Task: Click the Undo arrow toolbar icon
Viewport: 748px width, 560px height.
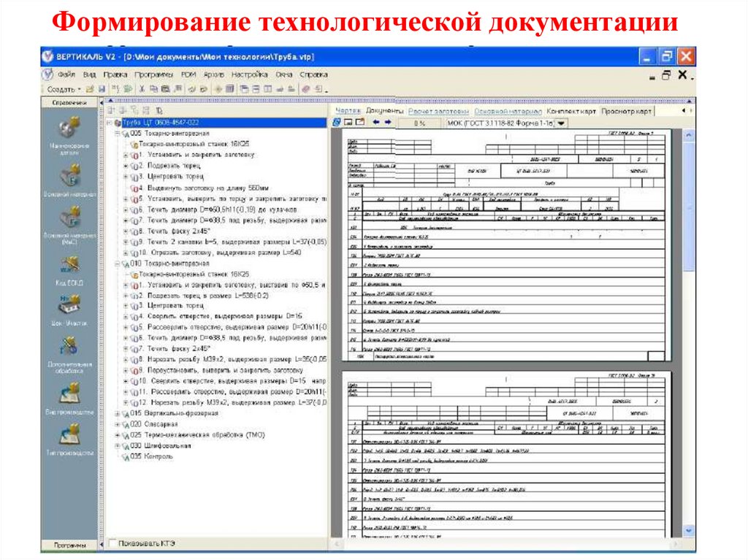Action: pyautogui.click(x=192, y=89)
